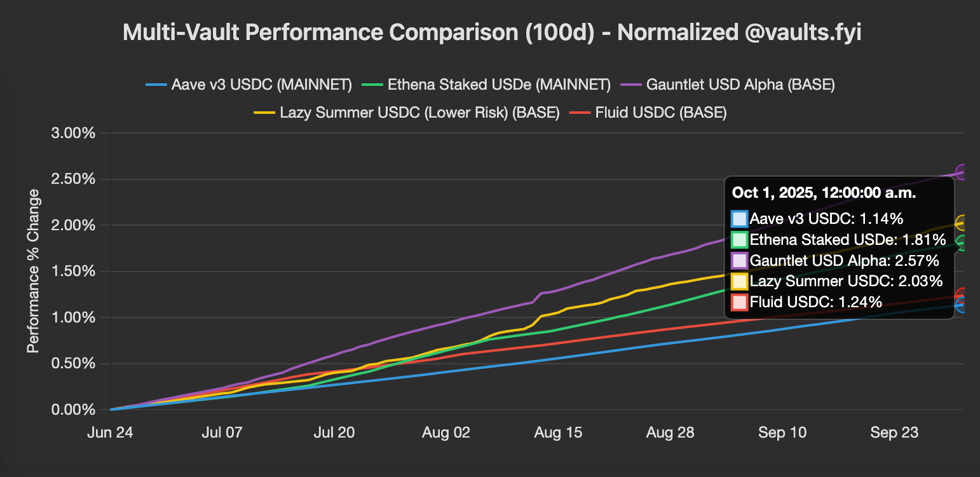This screenshot has width=980, height=477.
Task: Toggle Fluid USDC (BASE) legend entry
Action: pyautogui.click(x=660, y=113)
